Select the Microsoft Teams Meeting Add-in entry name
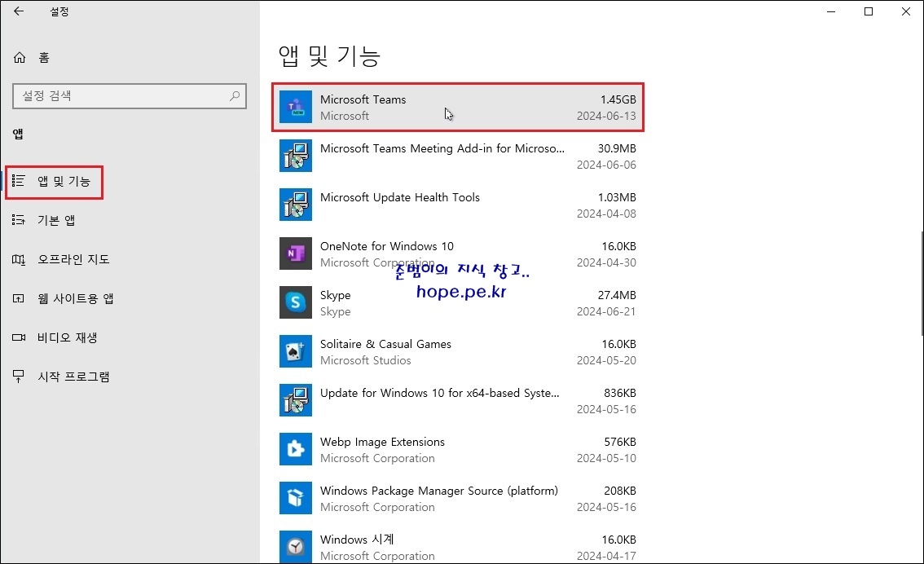The image size is (924, 564). pyautogui.click(x=442, y=148)
